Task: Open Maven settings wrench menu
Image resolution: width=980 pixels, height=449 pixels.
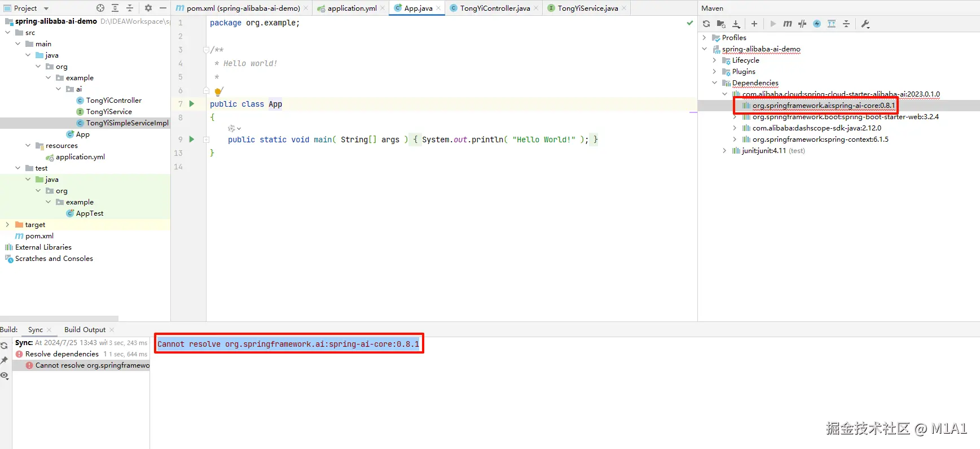Action: click(x=865, y=24)
